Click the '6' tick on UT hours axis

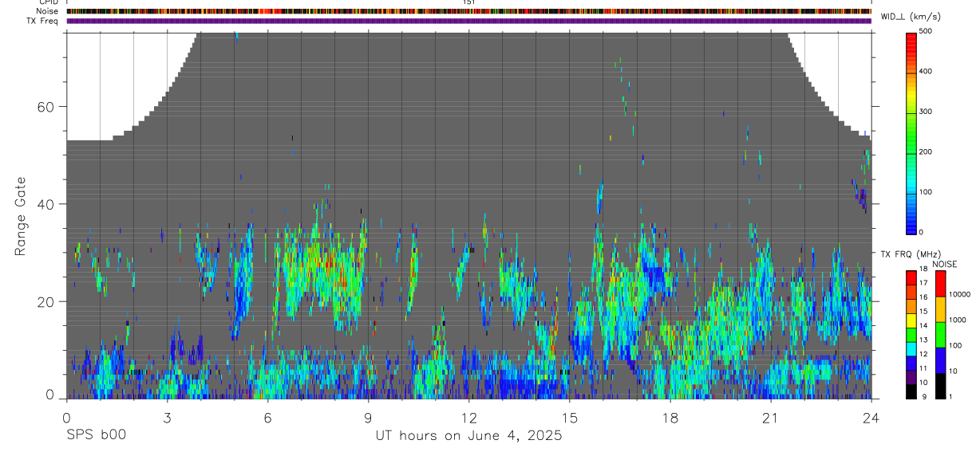click(x=267, y=417)
